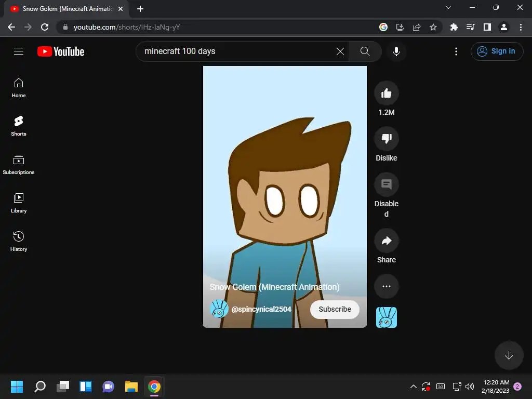
Task: Click the Google icon in the address bar
Action: click(x=383, y=27)
